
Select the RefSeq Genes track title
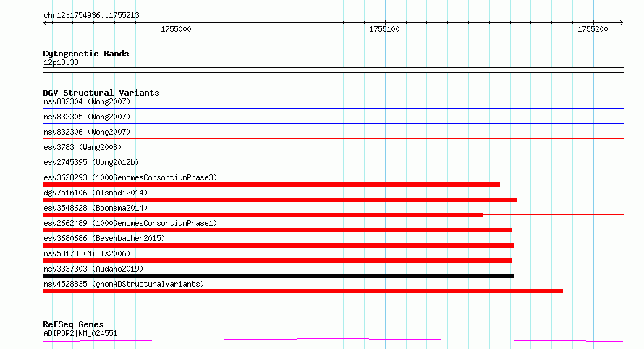[x=73, y=324]
